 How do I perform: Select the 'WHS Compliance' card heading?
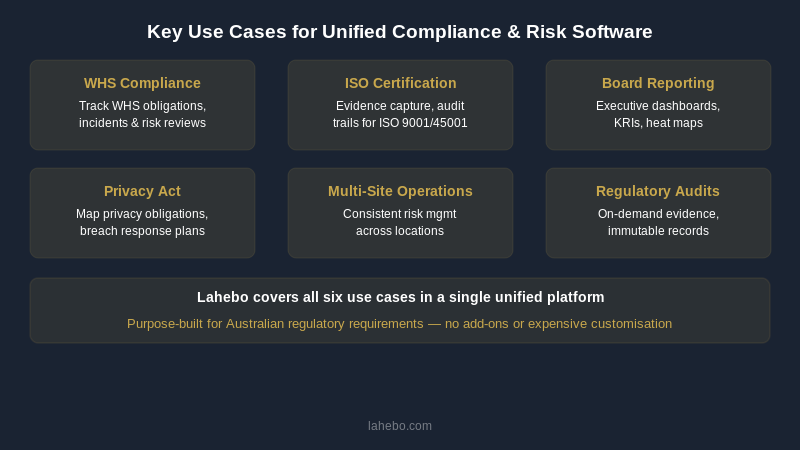tap(142, 83)
